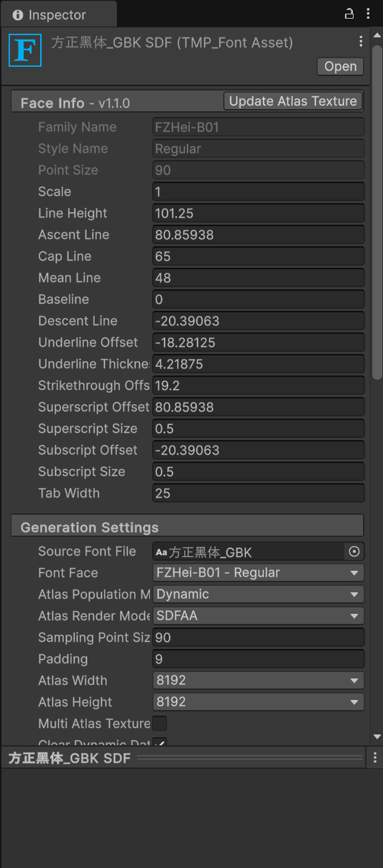This screenshot has height=868, width=383.
Task: Click the scrollbar down arrow
Action: tap(377, 737)
